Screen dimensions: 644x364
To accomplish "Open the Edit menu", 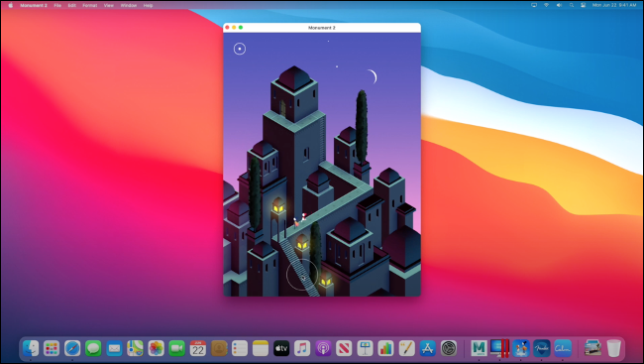I will [72, 5].
